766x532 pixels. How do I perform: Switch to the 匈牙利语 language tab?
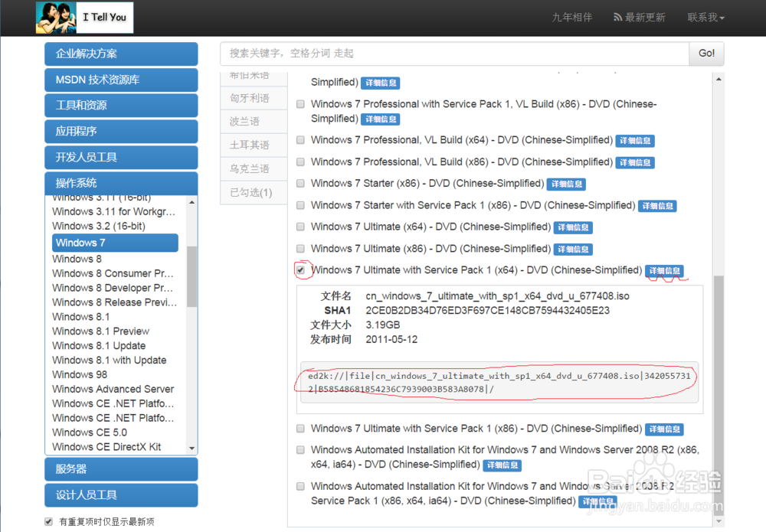(253, 98)
